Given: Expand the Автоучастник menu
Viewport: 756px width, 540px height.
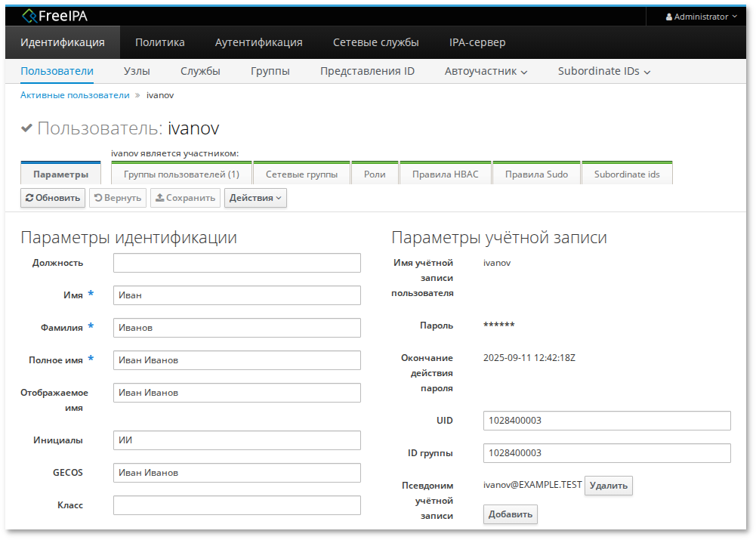Looking at the screenshot, I should click(486, 71).
